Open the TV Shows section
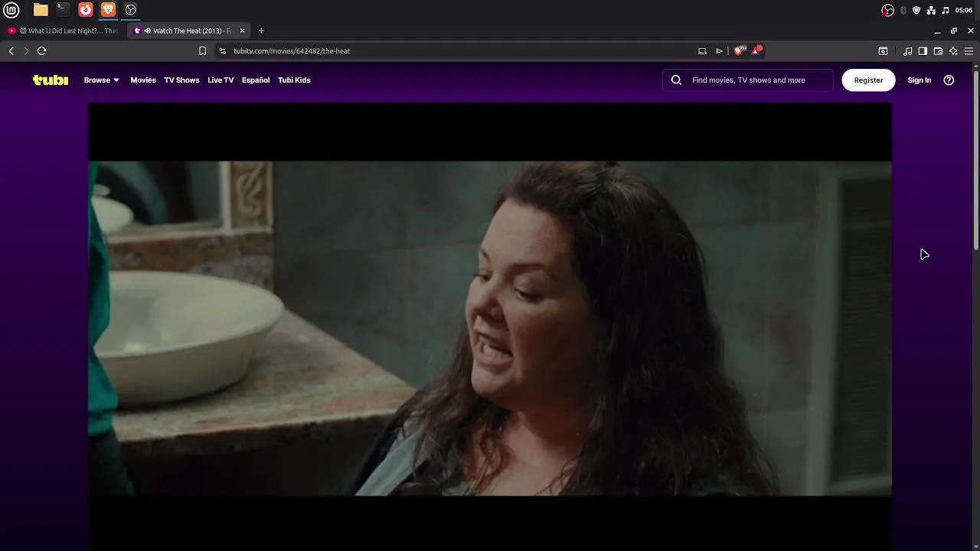Viewport: 980px width, 551px height. pyautogui.click(x=181, y=80)
